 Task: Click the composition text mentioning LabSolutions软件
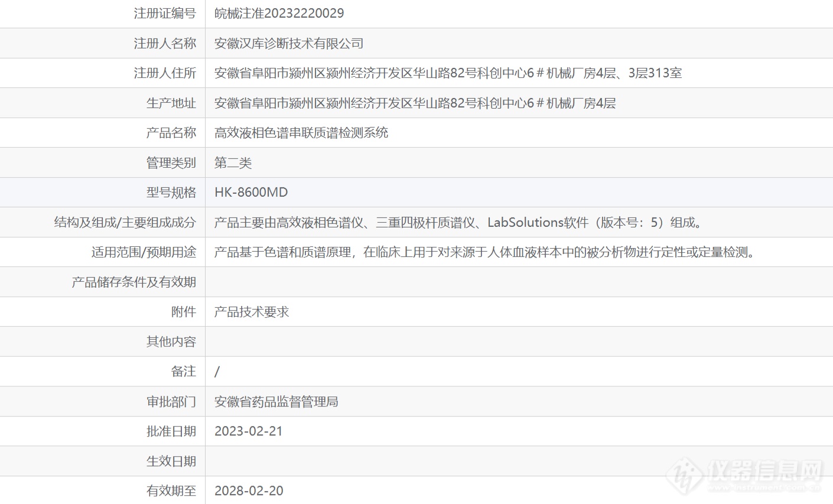pyautogui.click(x=459, y=222)
